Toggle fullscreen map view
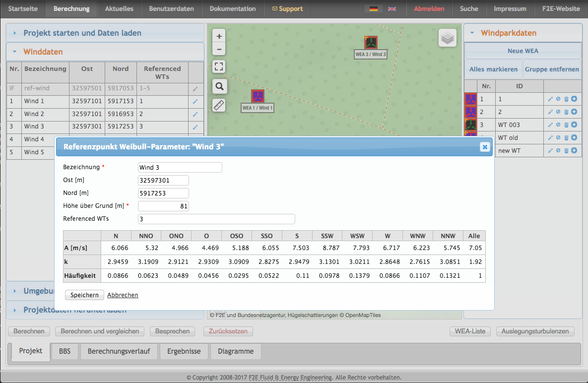 pyautogui.click(x=219, y=66)
